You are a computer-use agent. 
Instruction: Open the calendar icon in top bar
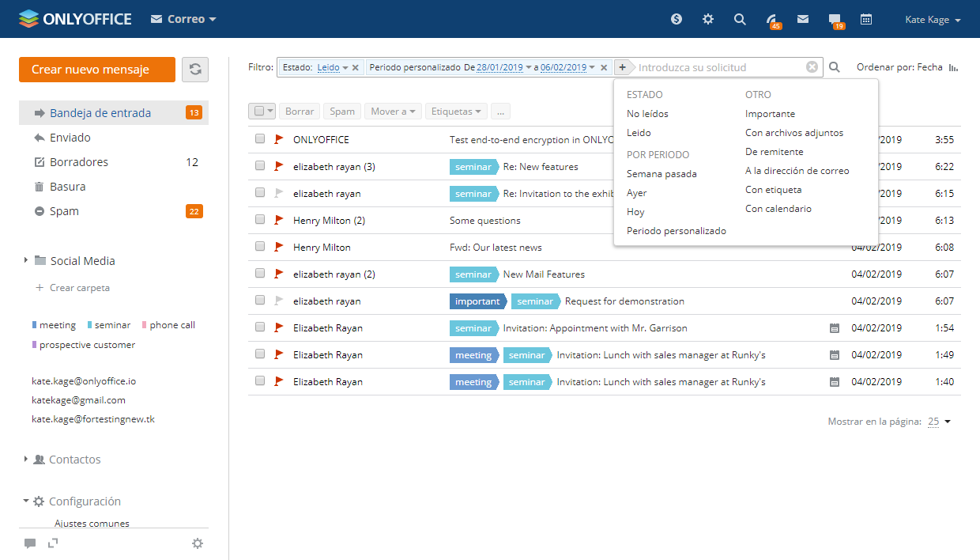tap(866, 20)
